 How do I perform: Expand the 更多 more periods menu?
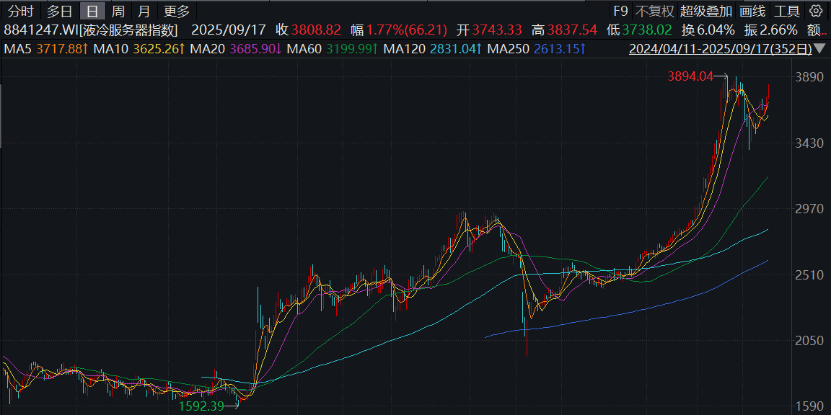tap(176, 11)
